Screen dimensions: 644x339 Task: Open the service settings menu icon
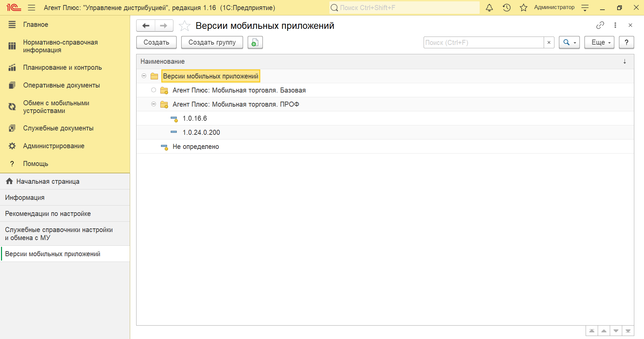[585, 8]
